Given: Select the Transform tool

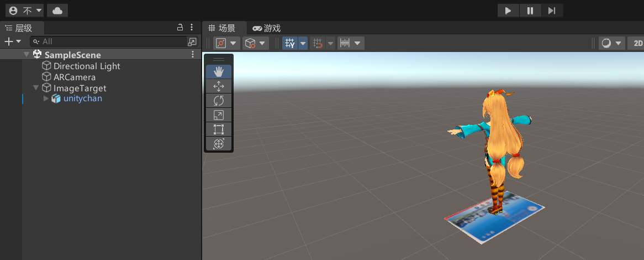Looking at the screenshot, I should [x=219, y=144].
